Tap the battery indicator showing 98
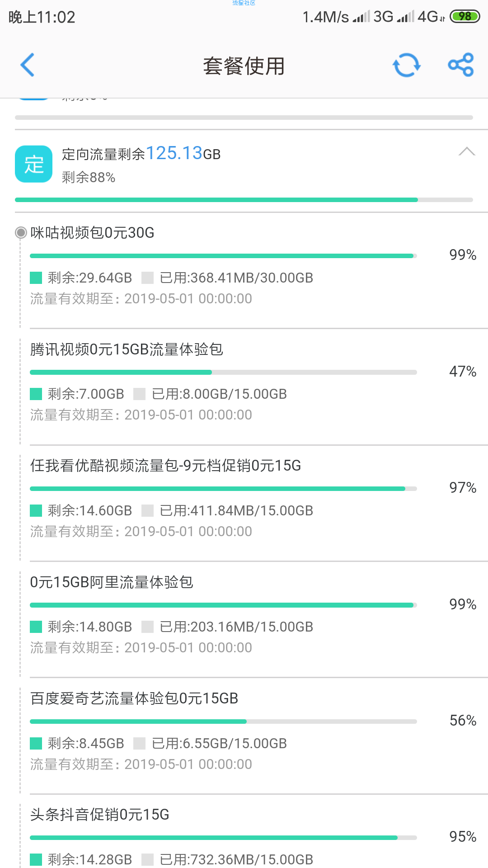The height and width of the screenshot is (868, 488). pyautogui.click(x=465, y=17)
